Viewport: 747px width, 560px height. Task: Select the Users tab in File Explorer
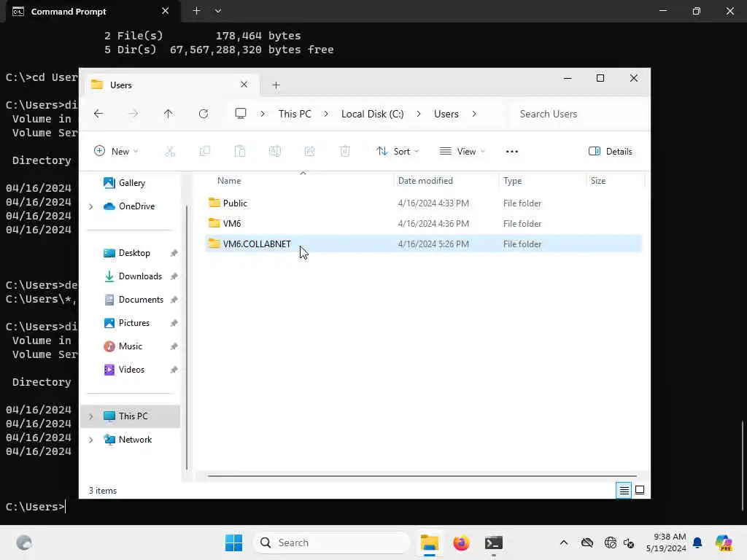coord(171,85)
